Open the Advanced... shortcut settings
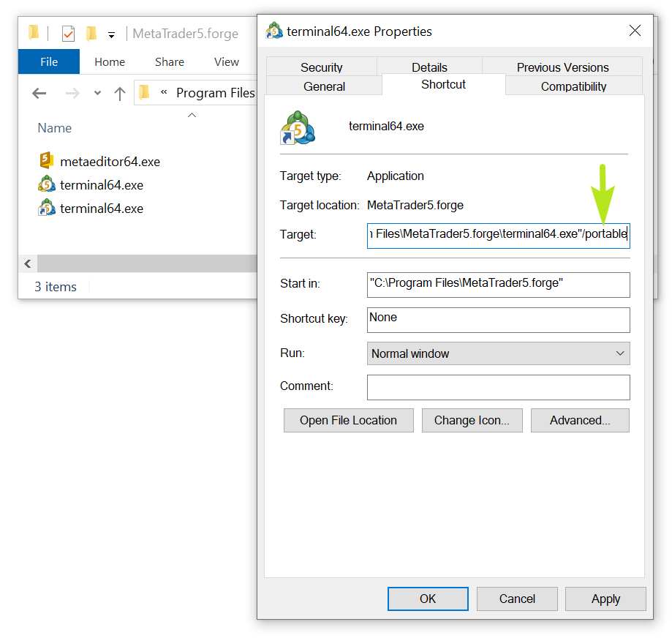672x641 pixels. [580, 420]
